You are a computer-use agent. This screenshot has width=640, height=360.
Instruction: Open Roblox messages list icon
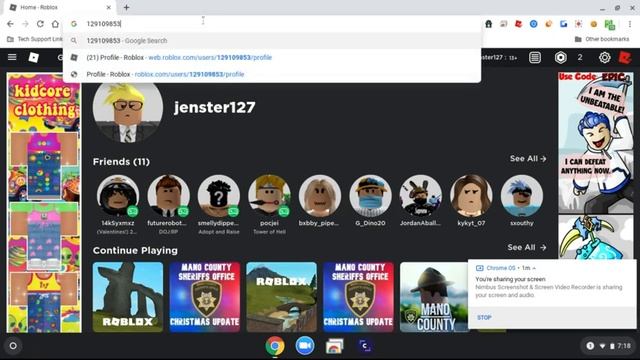pos(535,58)
